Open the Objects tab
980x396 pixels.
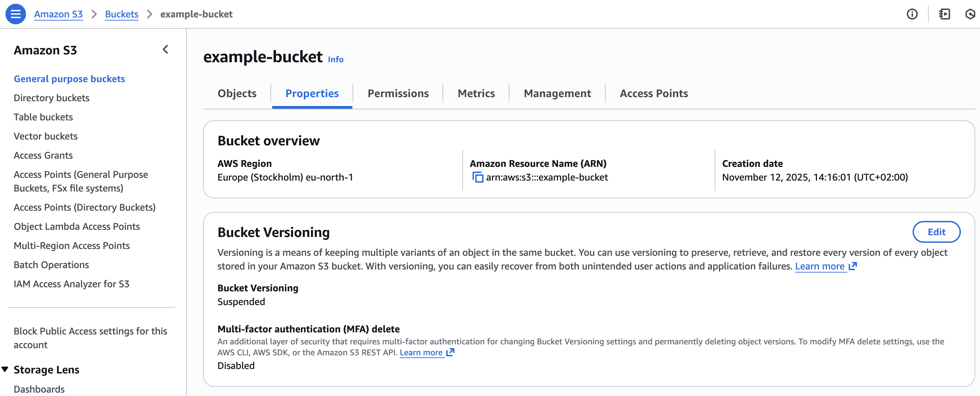[237, 94]
